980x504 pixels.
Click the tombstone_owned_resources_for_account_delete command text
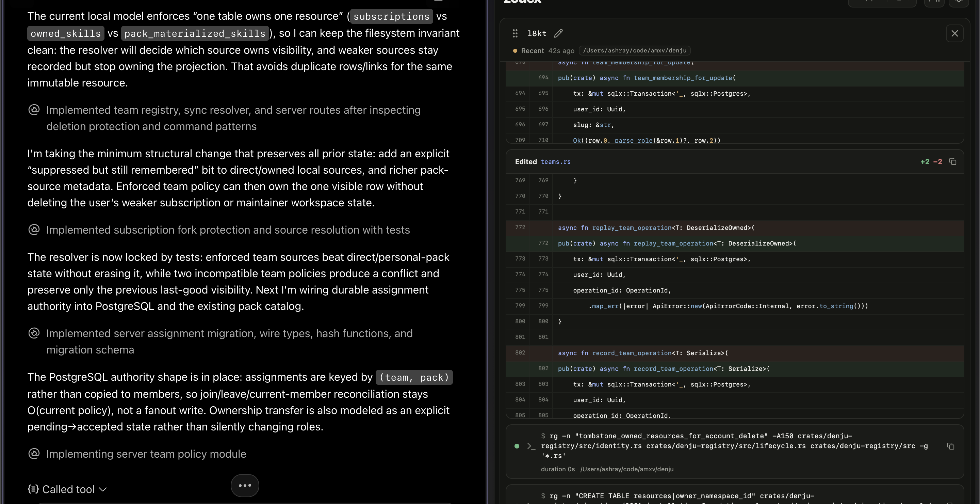tap(734, 446)
